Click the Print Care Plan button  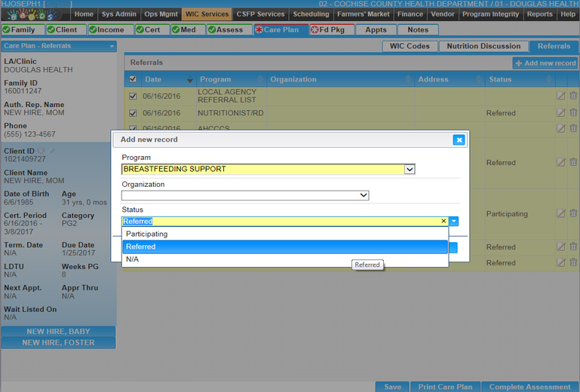point(445,387)
